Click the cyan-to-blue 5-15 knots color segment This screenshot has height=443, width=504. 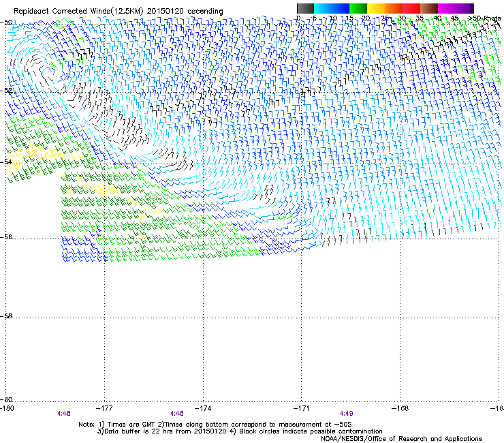coord(332,8)
